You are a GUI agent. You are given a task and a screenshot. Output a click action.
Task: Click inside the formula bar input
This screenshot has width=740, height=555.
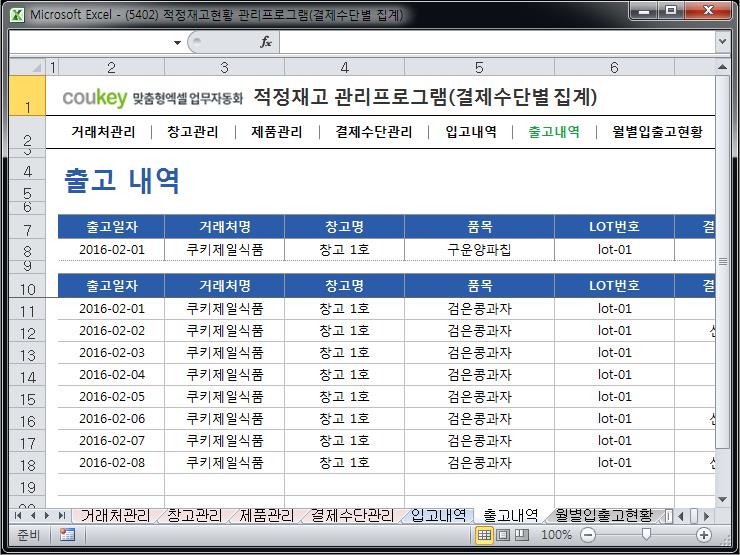(x=497, y=42)
